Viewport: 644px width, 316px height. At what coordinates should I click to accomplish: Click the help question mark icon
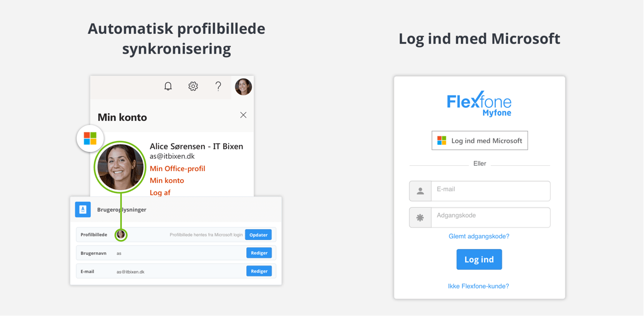[x=218, y=86]
